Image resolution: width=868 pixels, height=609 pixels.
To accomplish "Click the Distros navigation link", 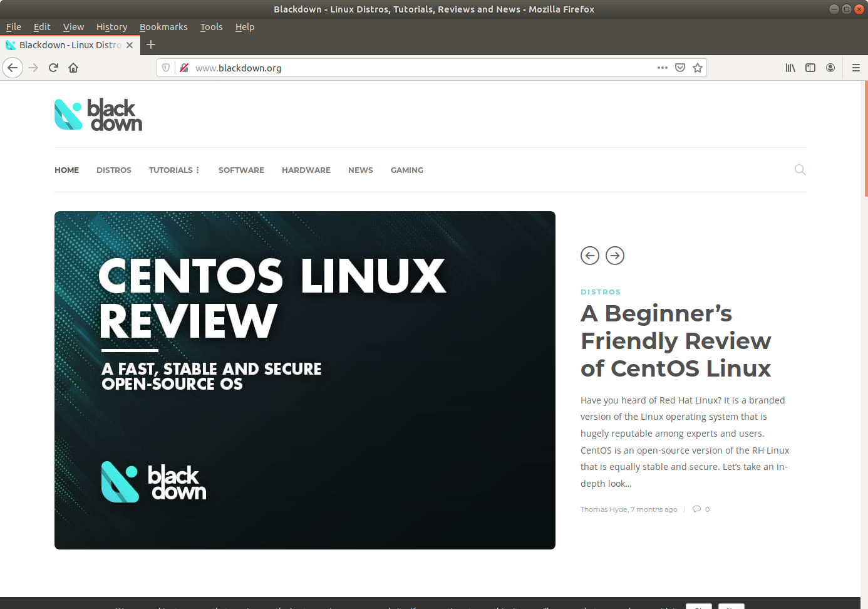I will point(114,170).
